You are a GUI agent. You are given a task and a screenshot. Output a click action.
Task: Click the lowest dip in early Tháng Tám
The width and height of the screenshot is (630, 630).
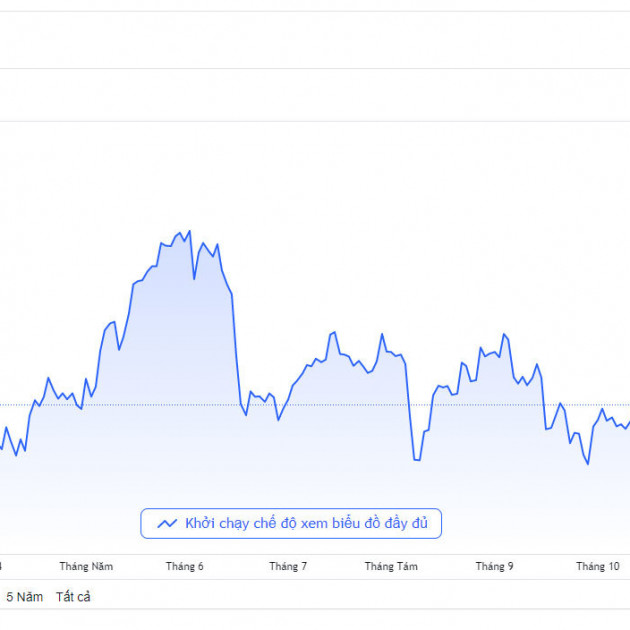416,460
